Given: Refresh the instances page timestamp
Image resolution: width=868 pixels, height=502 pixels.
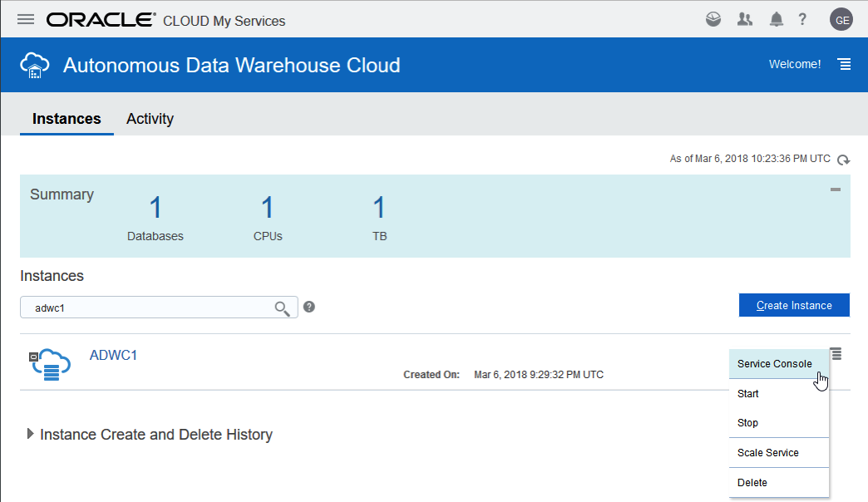Looking at the screenshot, I should pos(843,160).
